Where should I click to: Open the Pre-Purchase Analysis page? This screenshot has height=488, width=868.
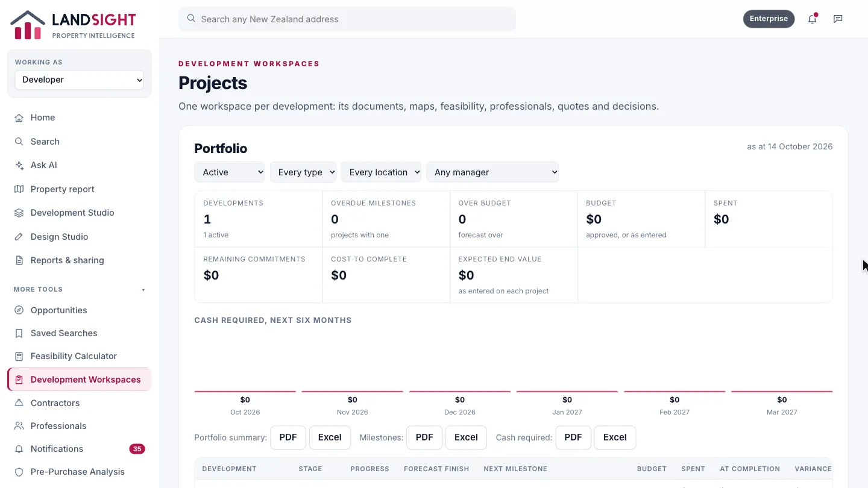pyautogui.click(x=80, y=472)
